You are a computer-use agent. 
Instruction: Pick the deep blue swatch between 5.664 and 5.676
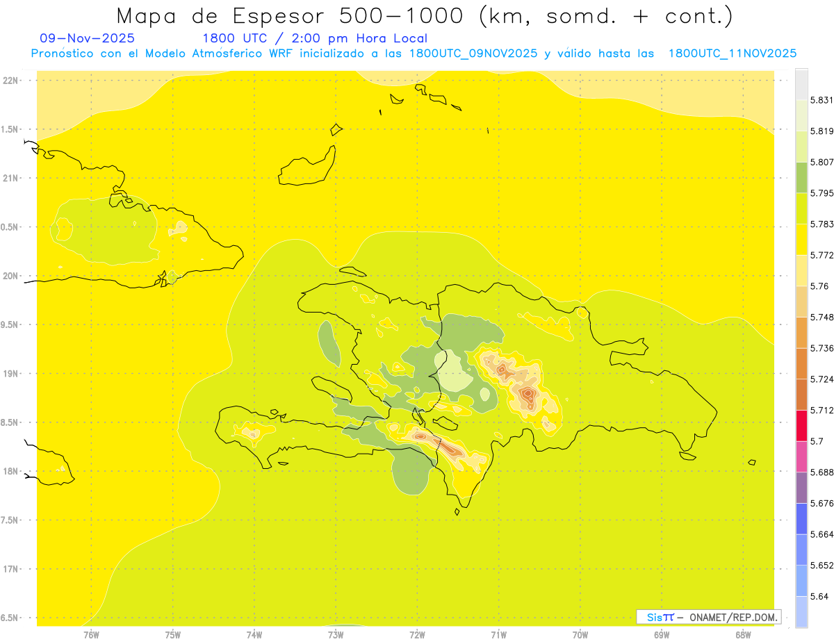pos(801,519)
